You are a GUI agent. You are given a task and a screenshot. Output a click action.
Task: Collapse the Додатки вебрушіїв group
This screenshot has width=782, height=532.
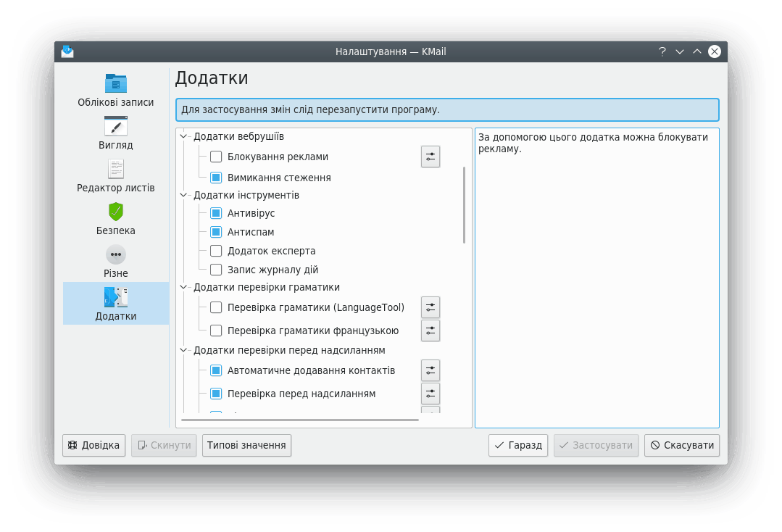tap(183, 136)
